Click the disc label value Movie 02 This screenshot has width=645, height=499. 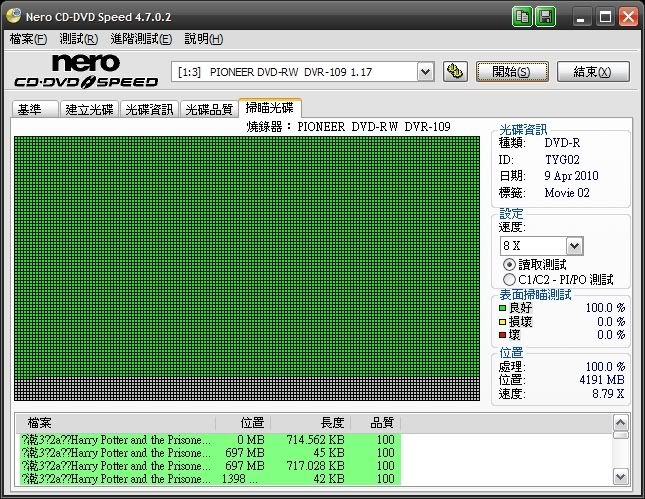pyautogui.click(x=567, y=193)
